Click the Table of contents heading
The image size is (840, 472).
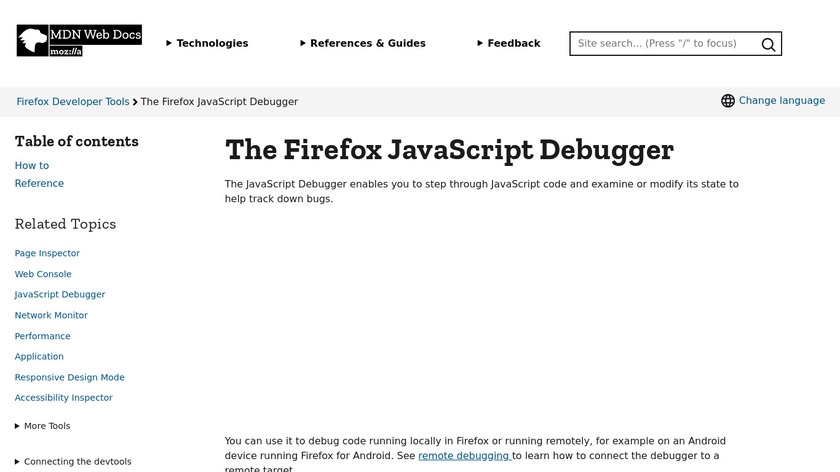77,141
